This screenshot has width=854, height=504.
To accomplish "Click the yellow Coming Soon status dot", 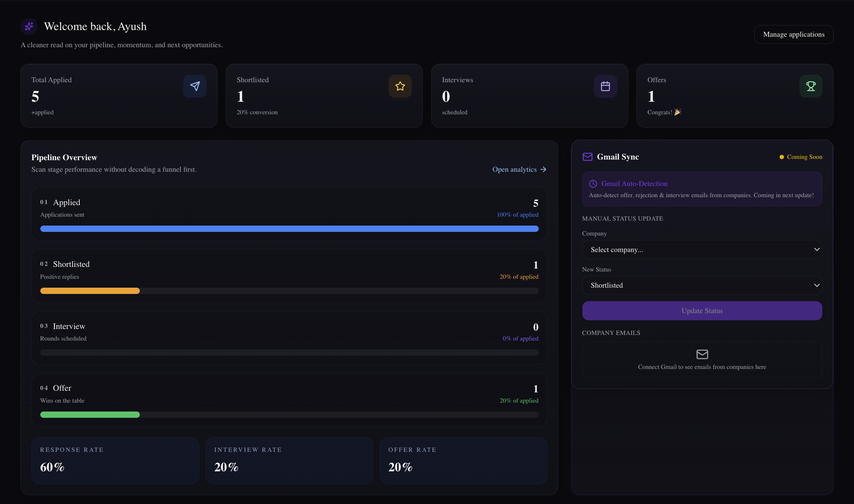I will 782,157.
